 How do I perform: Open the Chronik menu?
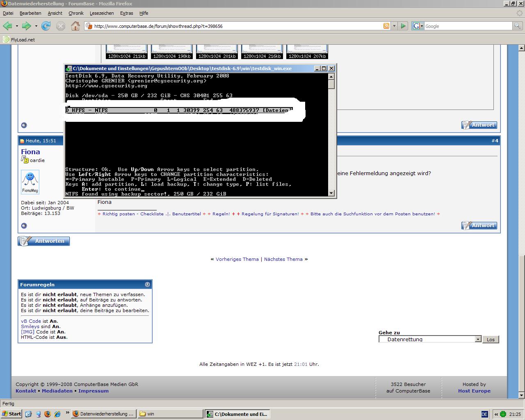[x=76, y=13]
